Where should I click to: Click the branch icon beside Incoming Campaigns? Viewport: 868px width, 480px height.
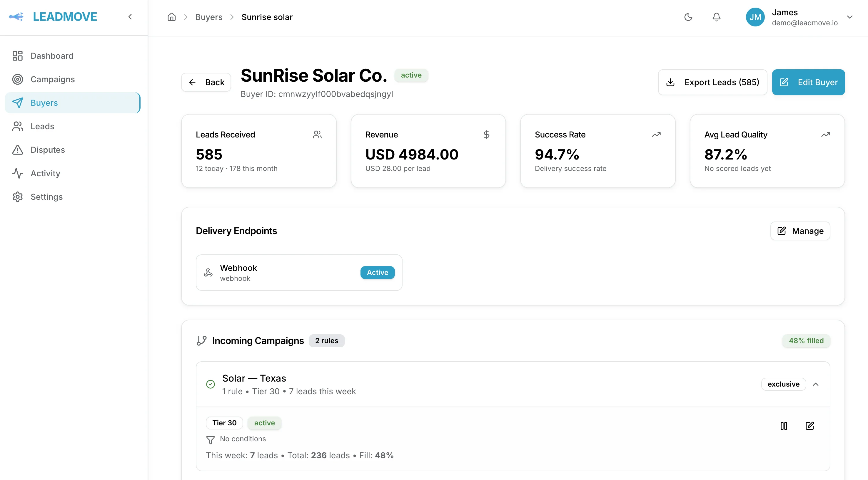pyautogui.click(x=201, y=341)
